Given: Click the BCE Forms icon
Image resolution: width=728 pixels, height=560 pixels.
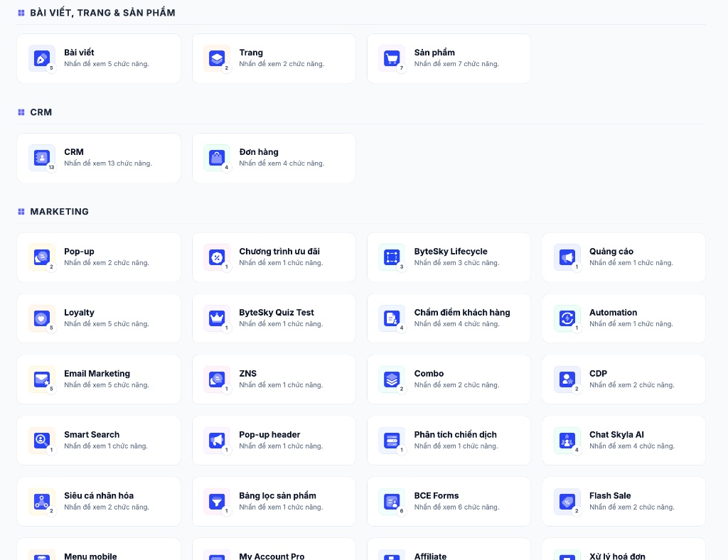Looking at the screenshot, I should (x=392, y=502).
